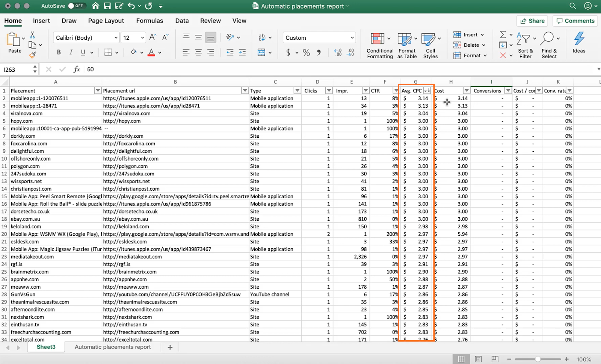Open the Comments button
Viewport: 601px width, 364px height.
[575, 21]
